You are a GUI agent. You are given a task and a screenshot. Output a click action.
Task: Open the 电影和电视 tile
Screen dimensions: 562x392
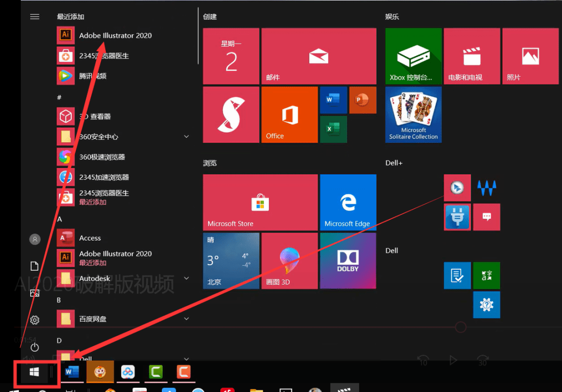[x=472, y=56]
